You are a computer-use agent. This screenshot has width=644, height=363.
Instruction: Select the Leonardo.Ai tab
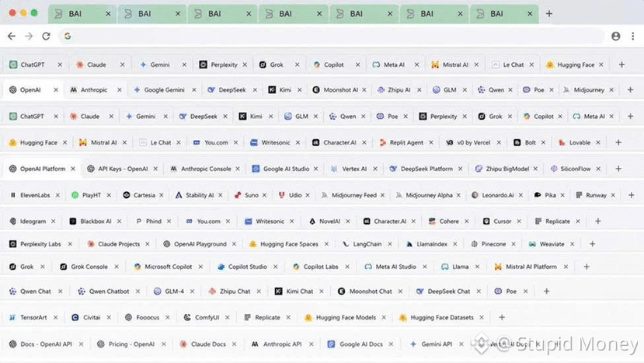[497, 195]
